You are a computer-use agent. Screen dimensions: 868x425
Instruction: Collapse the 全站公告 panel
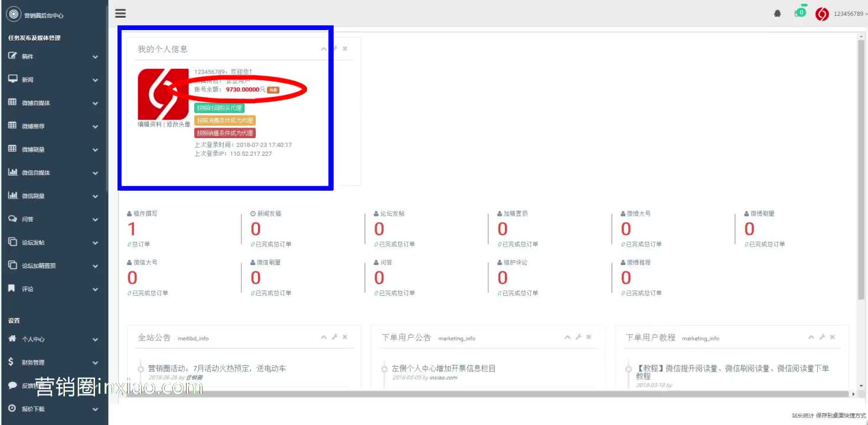click(x=324, y=337)
